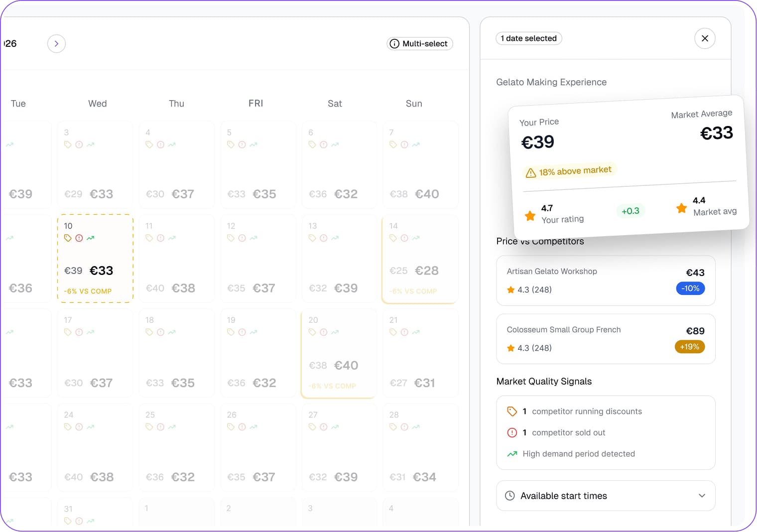Select Thursday the 11th date cell
757x532 pixels.
click(x=176, y=259)
